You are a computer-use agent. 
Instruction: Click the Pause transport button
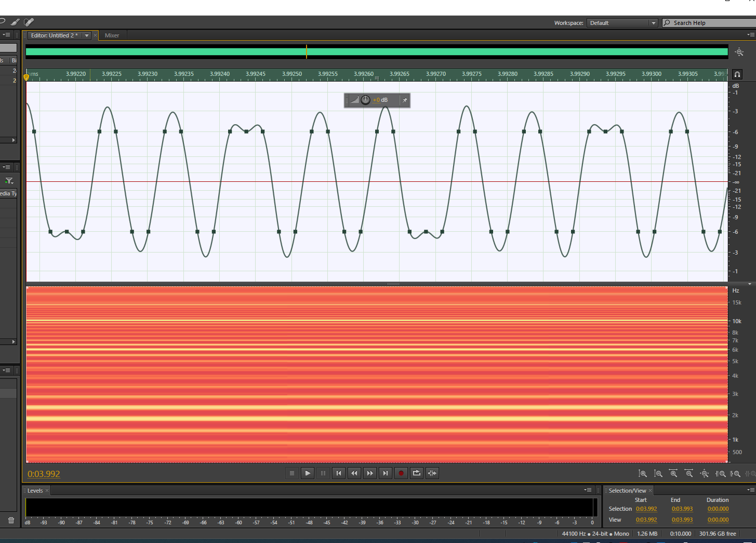click(323, 473)
